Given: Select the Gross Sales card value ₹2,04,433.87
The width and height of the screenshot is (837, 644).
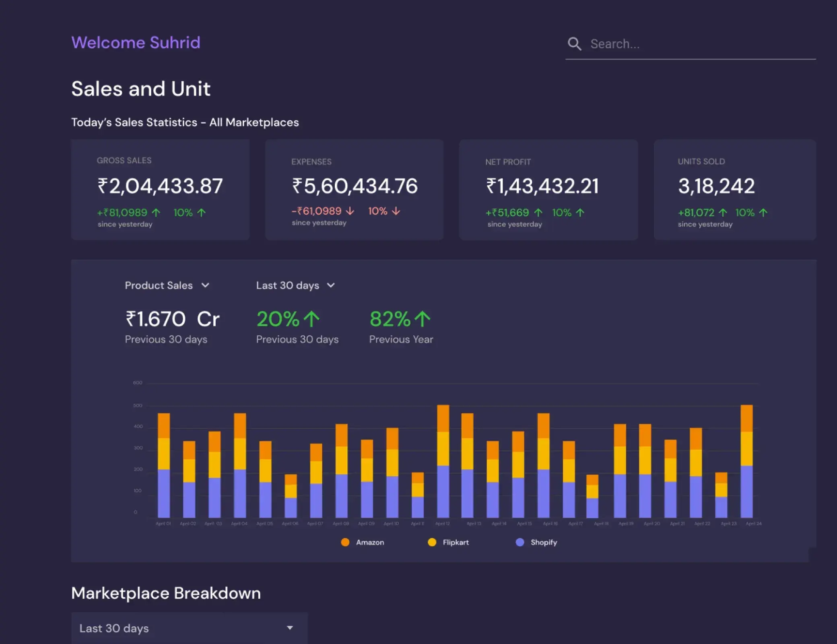Looking at the screenshot, I should coord(160,186).
